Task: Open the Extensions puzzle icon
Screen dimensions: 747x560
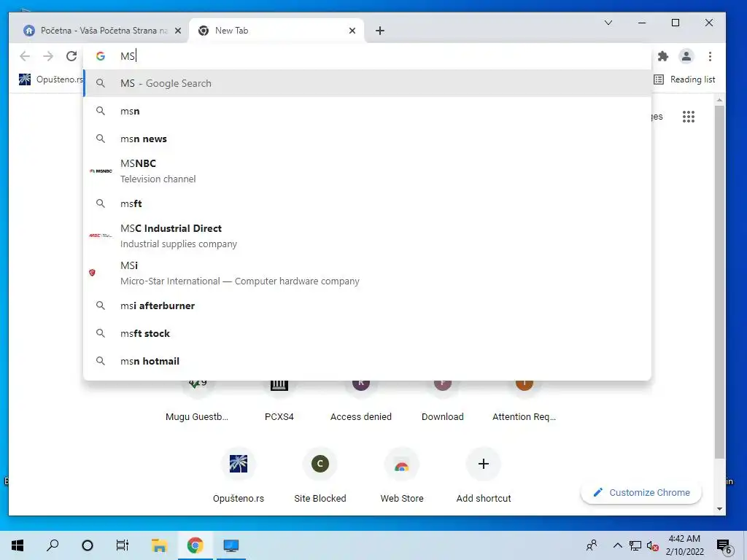Action: click(x=662, y=56)
